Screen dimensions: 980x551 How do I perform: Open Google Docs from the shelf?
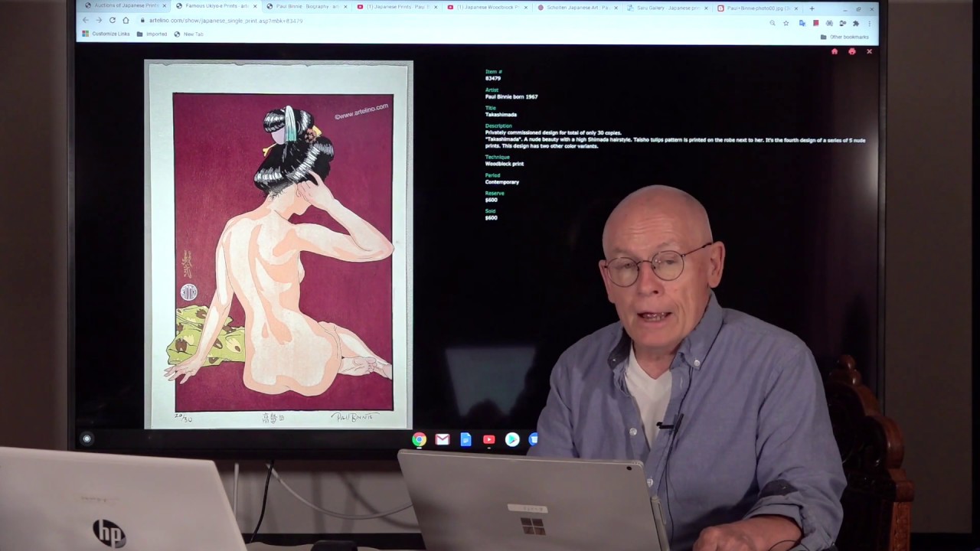tap(465, 439)
